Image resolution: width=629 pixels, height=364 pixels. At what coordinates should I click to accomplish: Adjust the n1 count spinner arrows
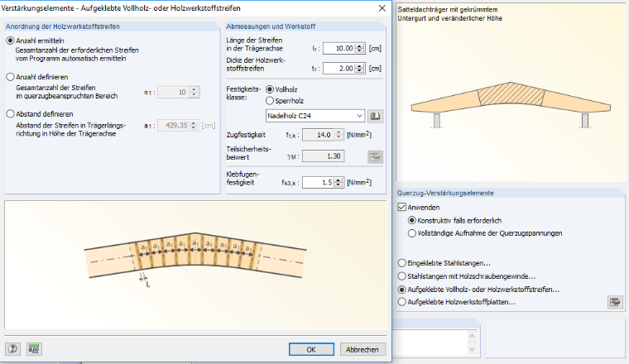(x=194, y=92)
